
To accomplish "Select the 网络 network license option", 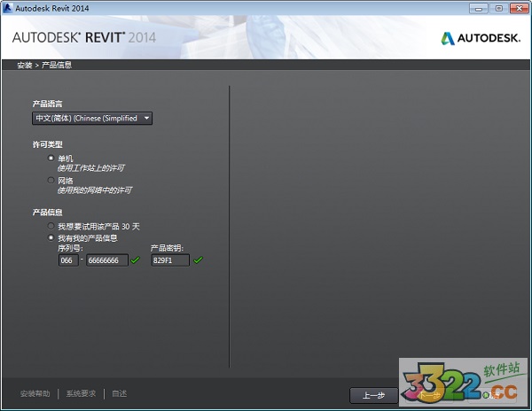I will coord(51,180).
